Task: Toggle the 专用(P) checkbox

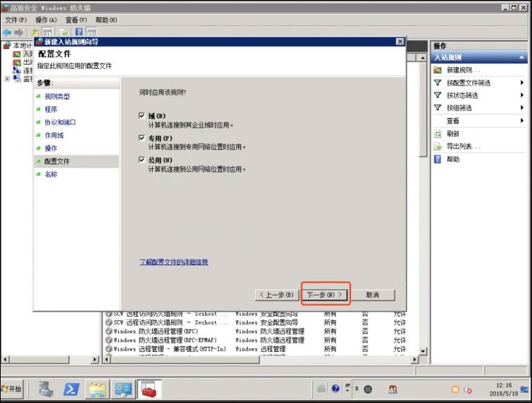Action: [142, 138]
